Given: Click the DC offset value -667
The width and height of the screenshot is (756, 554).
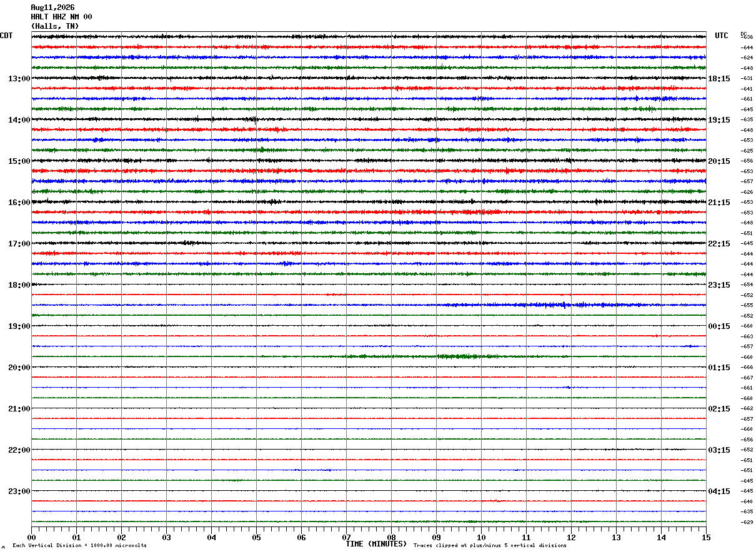Looking at the screenshot, I should [x=747, y=378].
